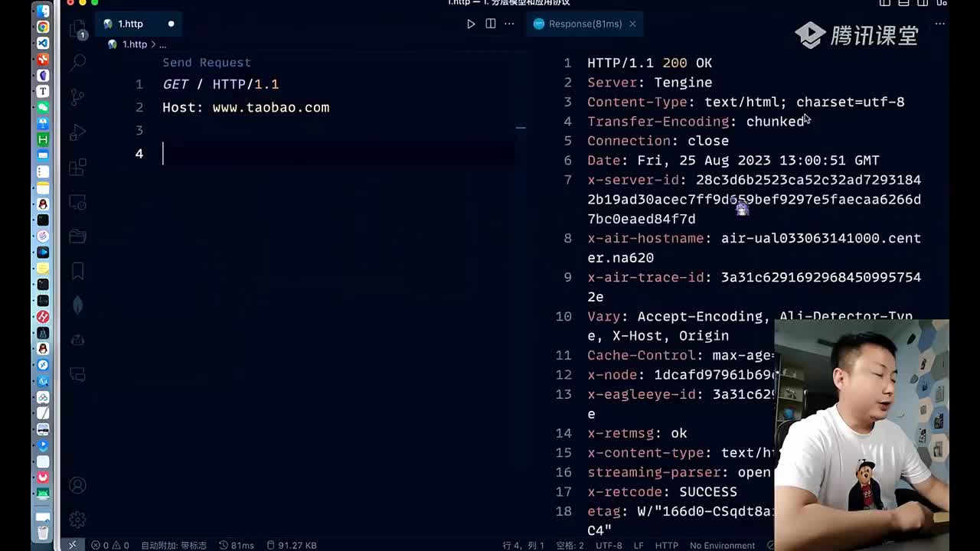
Task: Click the Run triangle in editor toolbar
Action: (x=471, y=24)
